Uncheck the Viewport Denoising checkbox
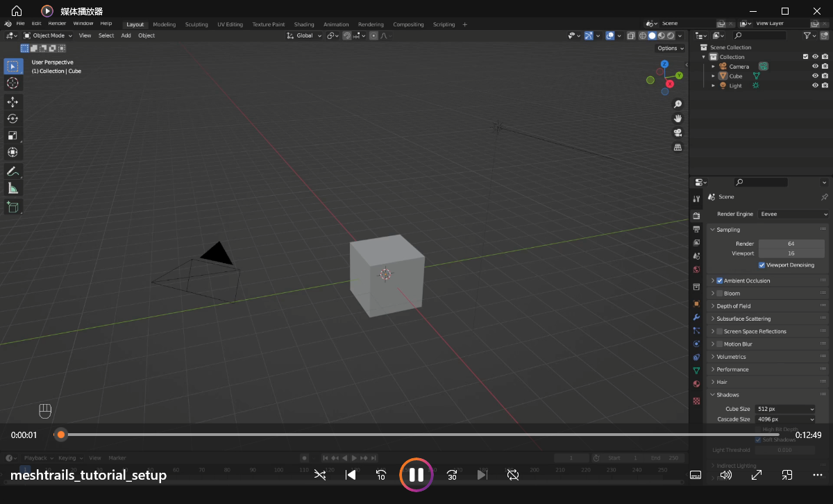833x504 pixels. 762,265
